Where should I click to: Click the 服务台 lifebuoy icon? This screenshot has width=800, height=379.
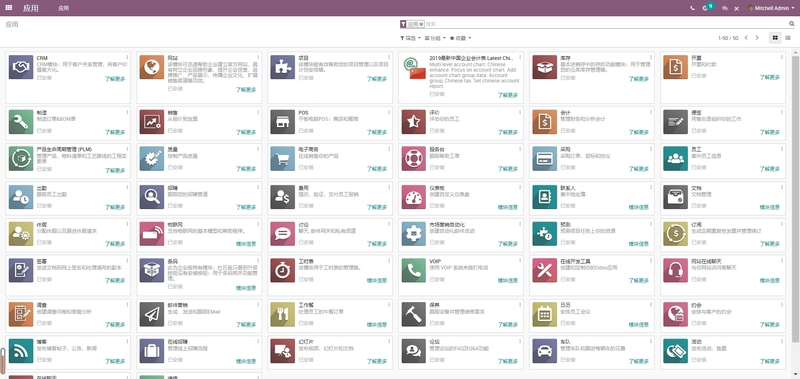click(414, 159)
